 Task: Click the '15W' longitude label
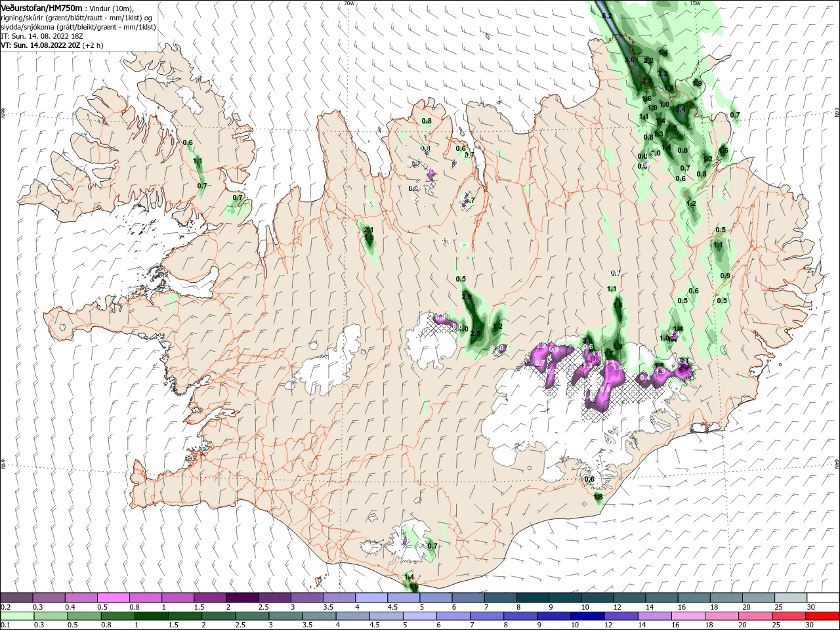pyautogui.click(x=696, y=3)
